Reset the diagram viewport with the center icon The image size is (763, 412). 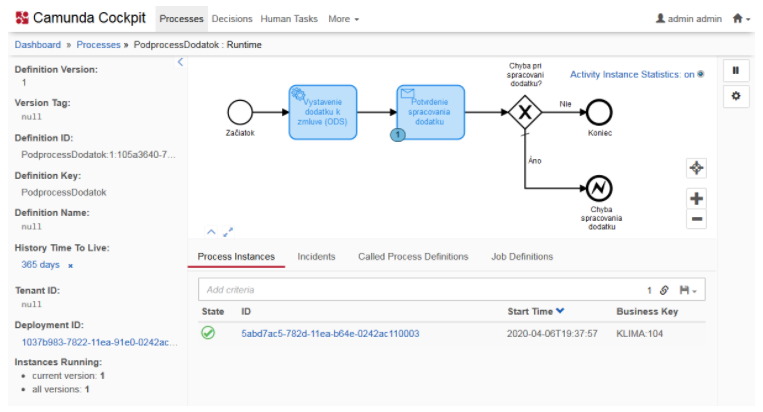[697, 168]
